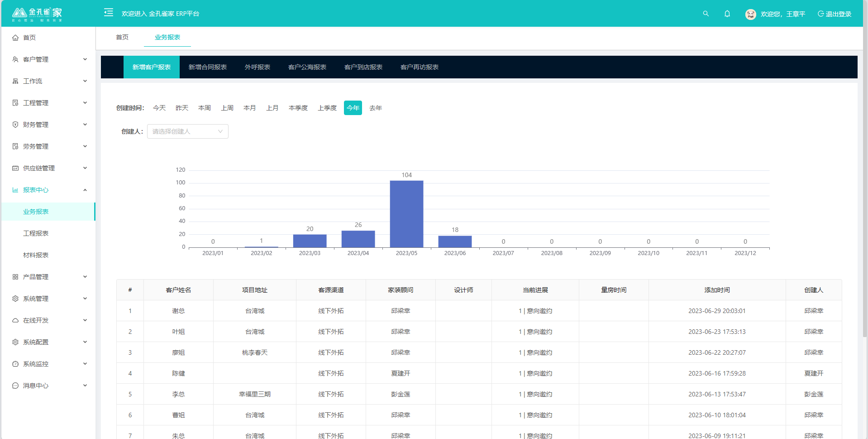
Task: Filter created time by 上周
Action: click(x=227, y=108)
